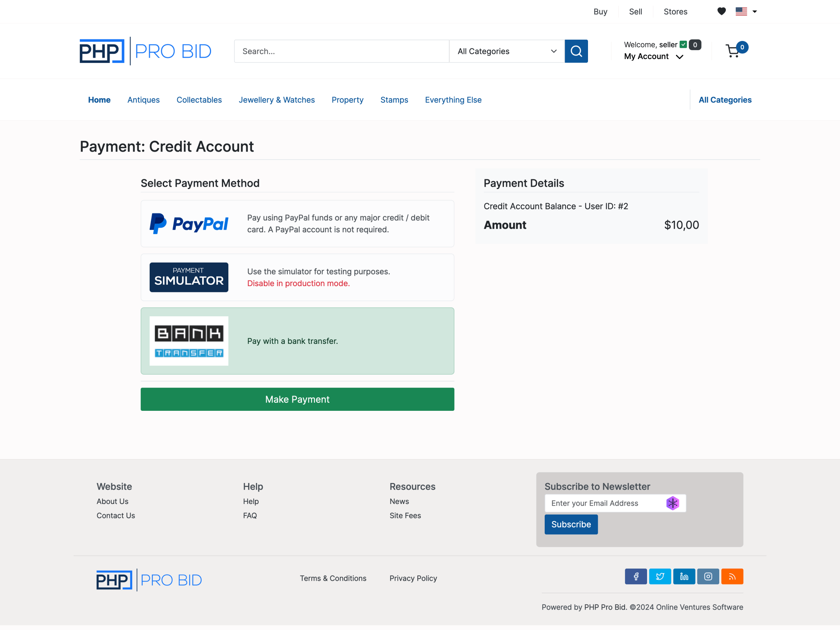840x630 pixels.
Task: Open the Facebook social icon
Action: 636,576
